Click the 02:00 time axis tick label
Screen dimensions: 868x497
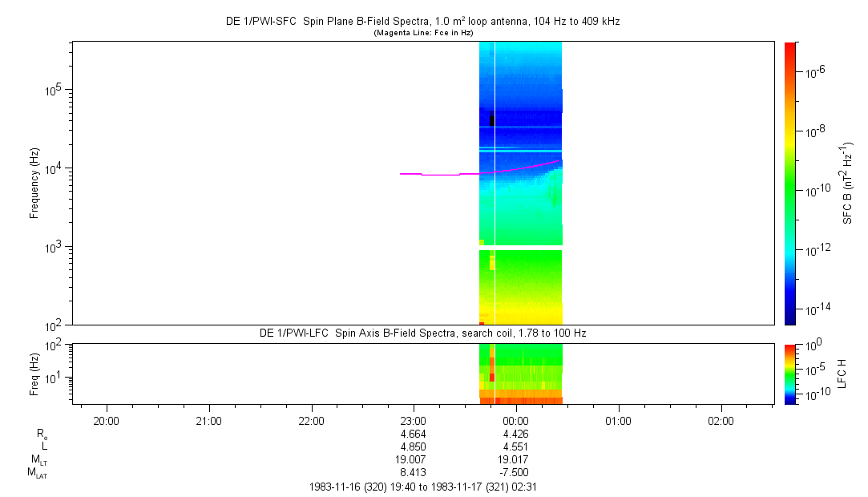[721, 421]
